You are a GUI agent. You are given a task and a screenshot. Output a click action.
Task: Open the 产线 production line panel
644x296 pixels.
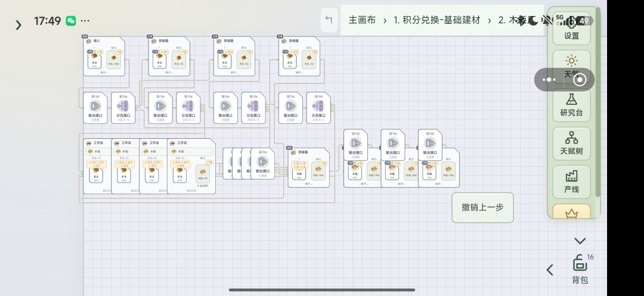pos(571,182)
